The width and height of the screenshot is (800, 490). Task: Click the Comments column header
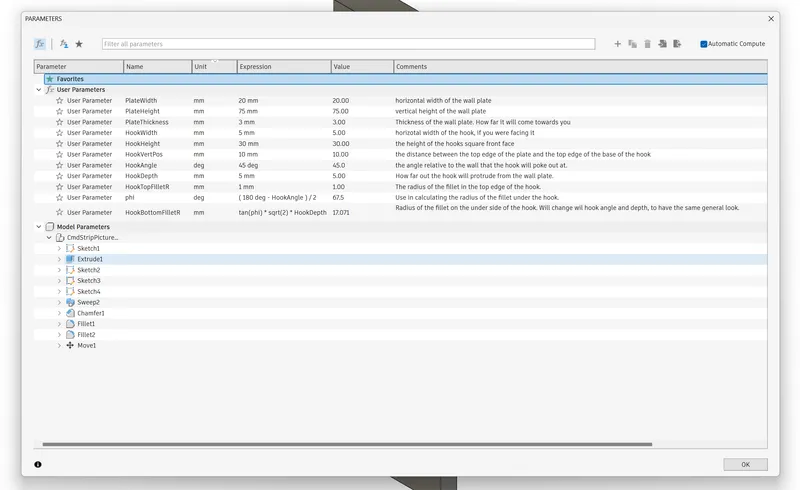[580, 67]
